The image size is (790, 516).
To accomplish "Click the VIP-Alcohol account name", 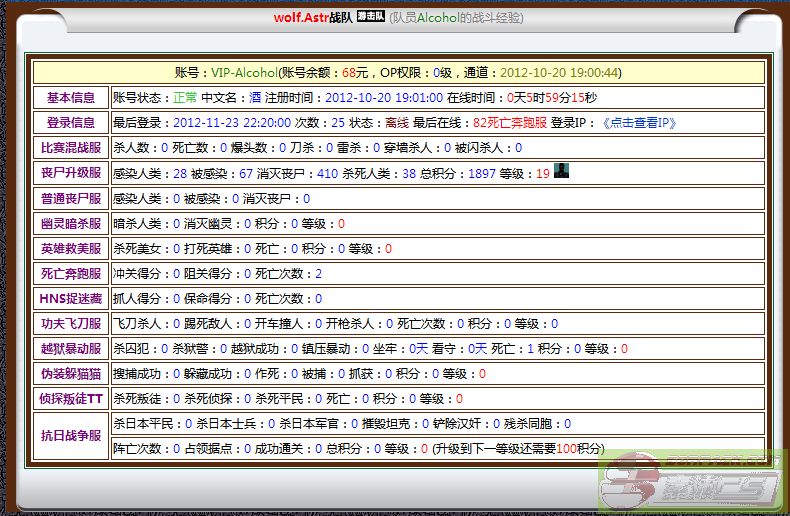I will 244,73.
